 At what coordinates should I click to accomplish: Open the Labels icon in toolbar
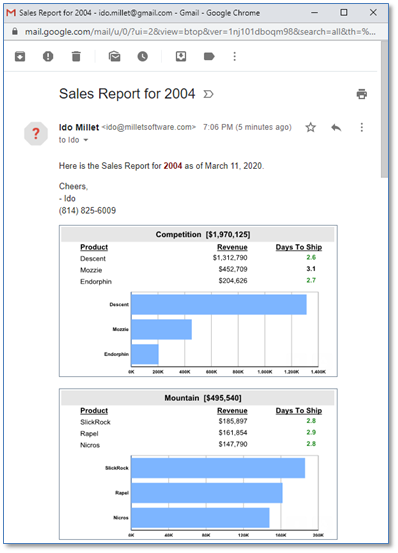pyautogui.click(x=209, y=56)
